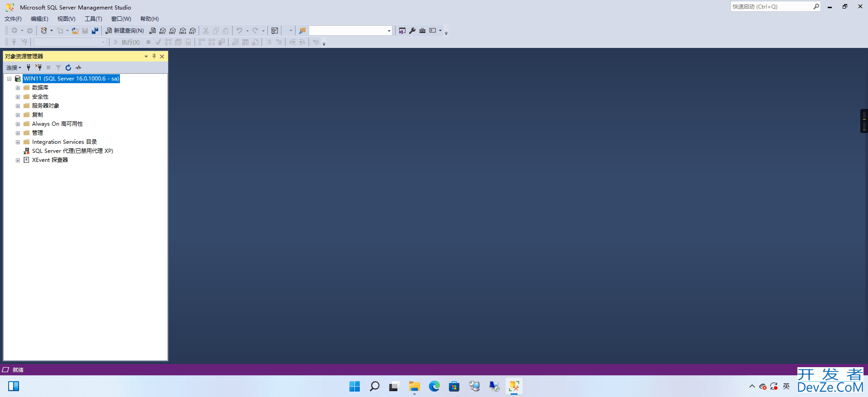Click the Disconnect plug icon in Object Explorer
The height and width of the screenshot is (397, 868).
pos(38,68)
